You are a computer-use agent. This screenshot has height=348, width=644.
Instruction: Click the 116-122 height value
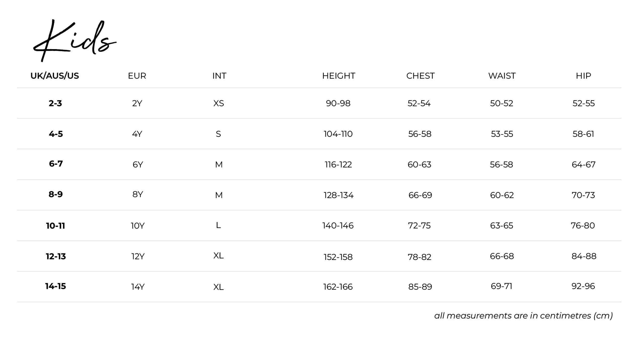pyautogui.click(x=338, y=165)
